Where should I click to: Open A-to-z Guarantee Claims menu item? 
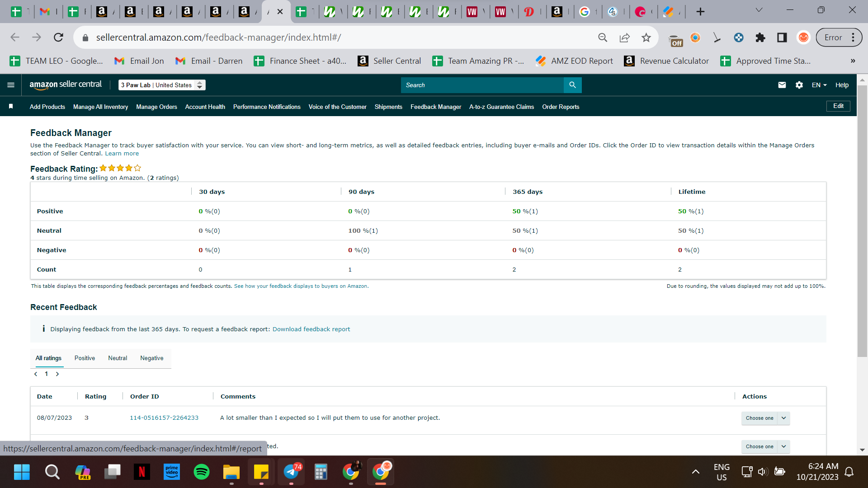pyautogui.click(x=501, y=107)
